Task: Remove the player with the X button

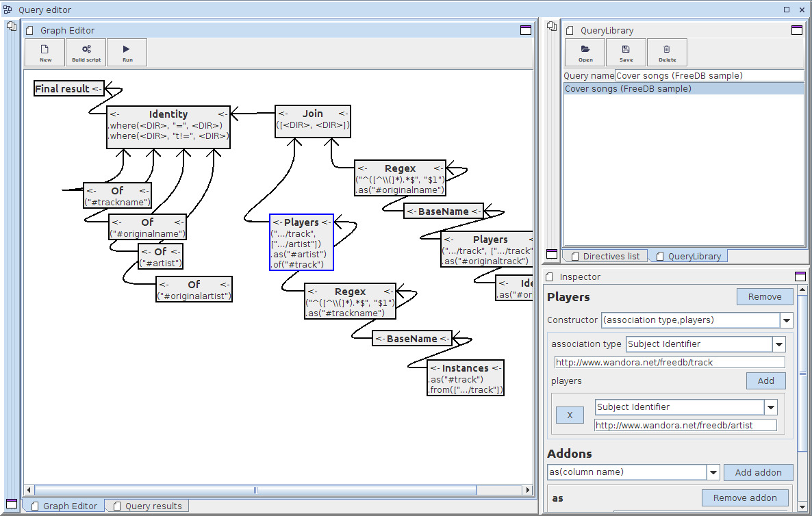Action: tap(570, 415)
